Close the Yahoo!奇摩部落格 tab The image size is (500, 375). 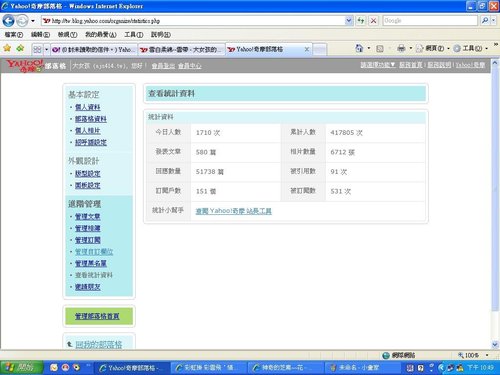point(307,49)
